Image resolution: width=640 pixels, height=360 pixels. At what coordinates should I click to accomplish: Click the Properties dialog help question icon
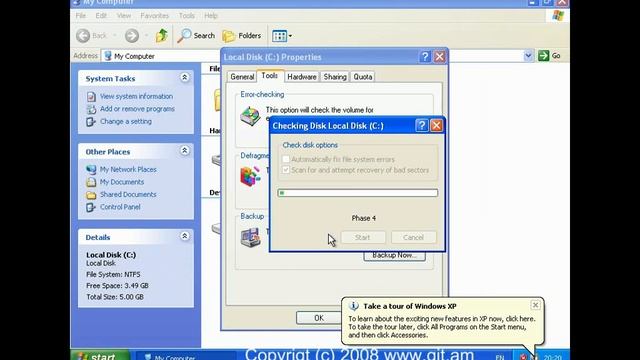coord(425,57)
